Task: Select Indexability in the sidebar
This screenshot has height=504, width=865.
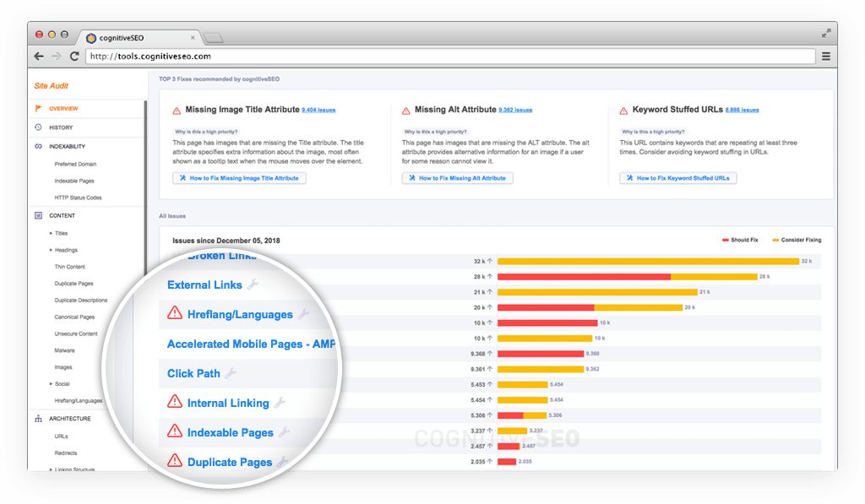Action: click(x=68, y=147)
